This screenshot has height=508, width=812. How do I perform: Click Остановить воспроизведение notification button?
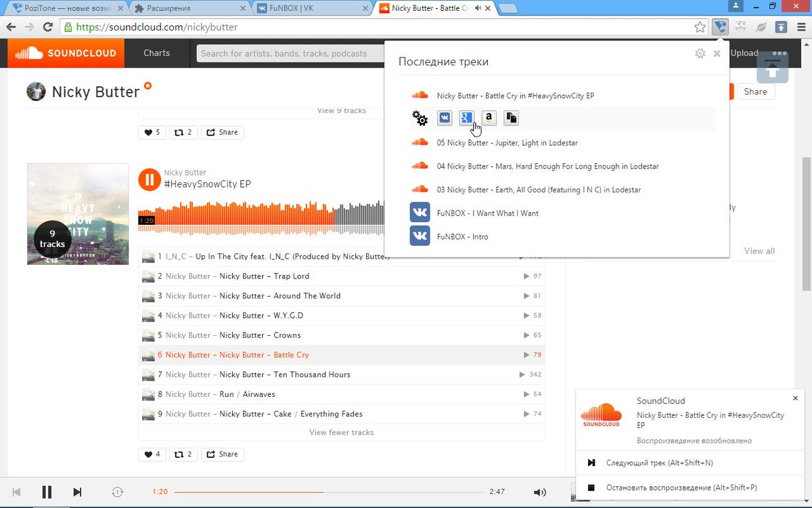point(690,488)
